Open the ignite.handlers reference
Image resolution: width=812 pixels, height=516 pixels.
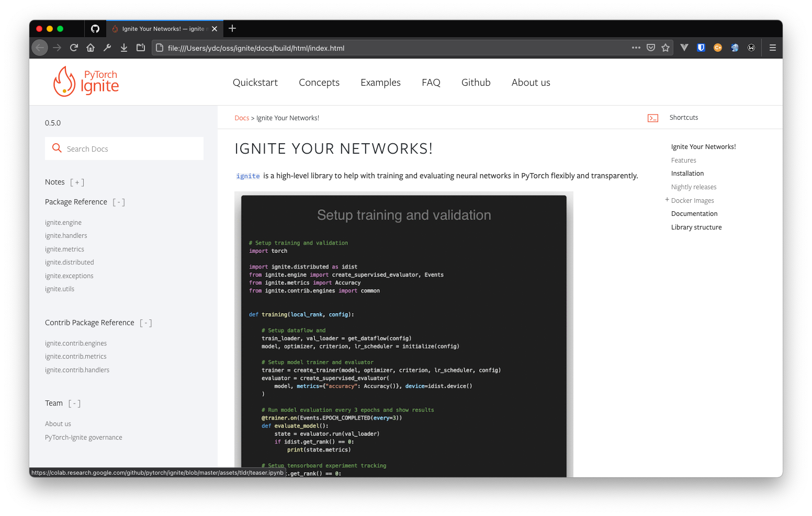pyautogui.click(x=66, y=236)
